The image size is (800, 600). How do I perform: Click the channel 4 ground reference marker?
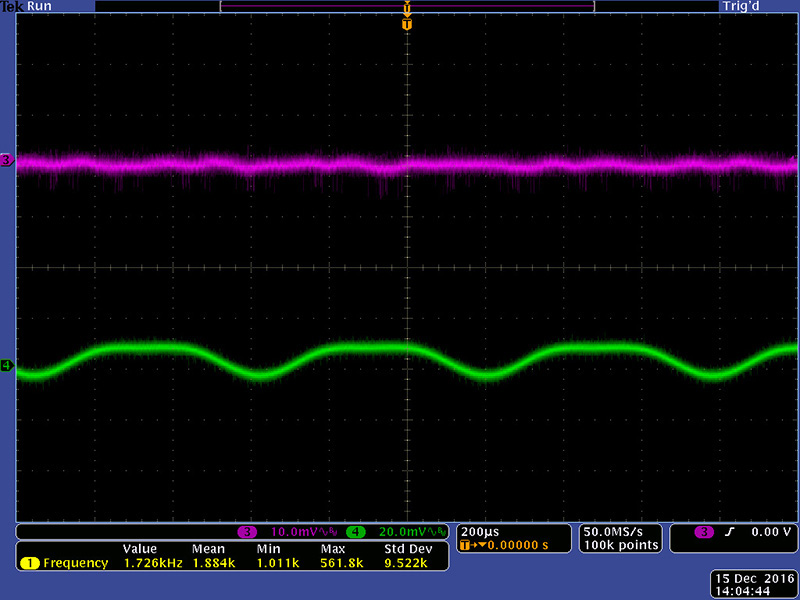[x=6, y=366]
